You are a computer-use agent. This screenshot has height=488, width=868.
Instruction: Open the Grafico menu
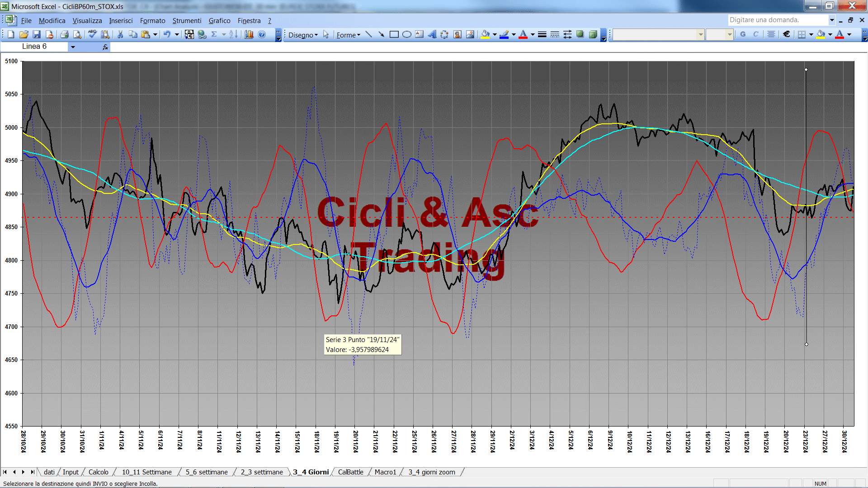point(219,21)
